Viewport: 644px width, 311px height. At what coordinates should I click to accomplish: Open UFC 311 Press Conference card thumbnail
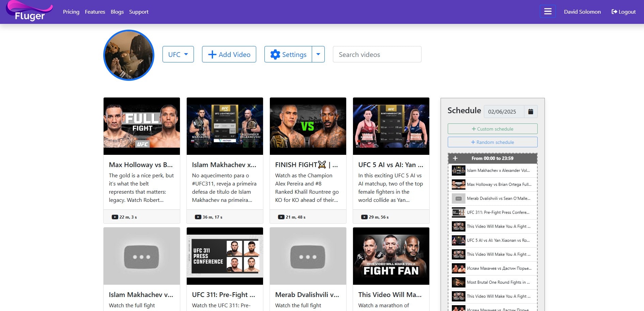pos(225,256)
